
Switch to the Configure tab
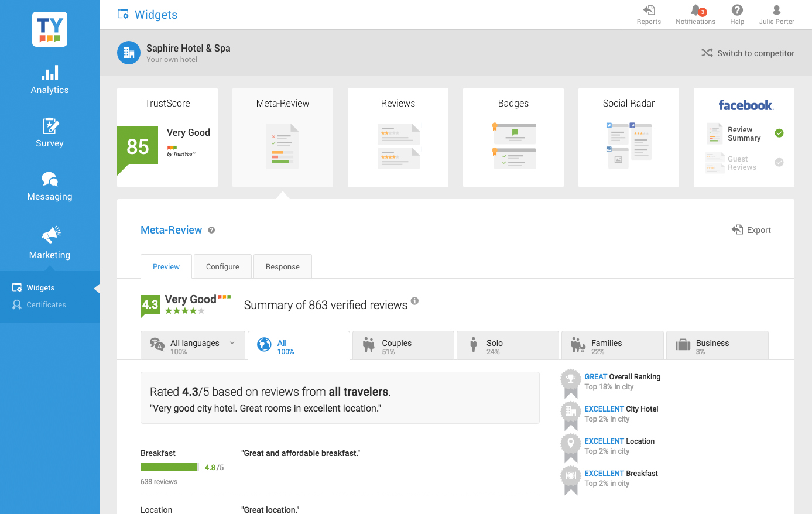(222, 266)
